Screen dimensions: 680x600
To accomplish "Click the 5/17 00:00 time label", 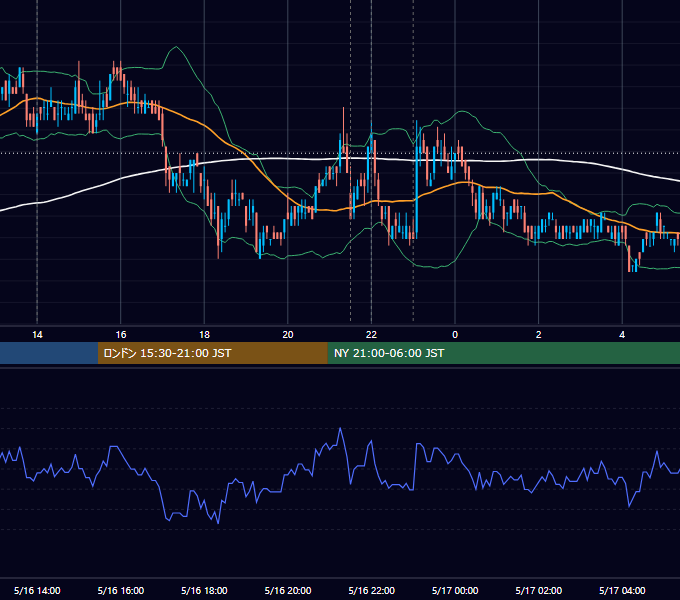I will click(x=455, y=590).
